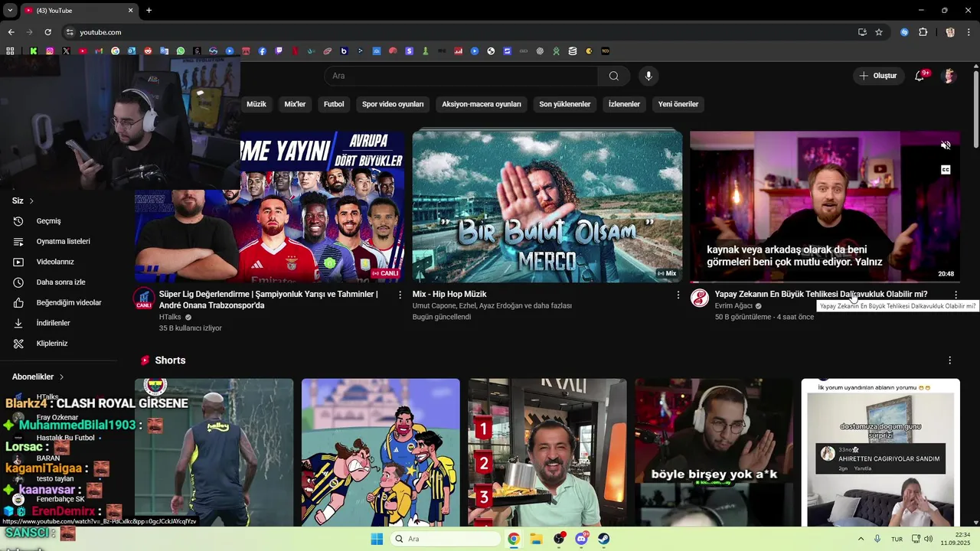
Task: Unmute the Yapay Zekanın preview video
Action: coord(946,145)
